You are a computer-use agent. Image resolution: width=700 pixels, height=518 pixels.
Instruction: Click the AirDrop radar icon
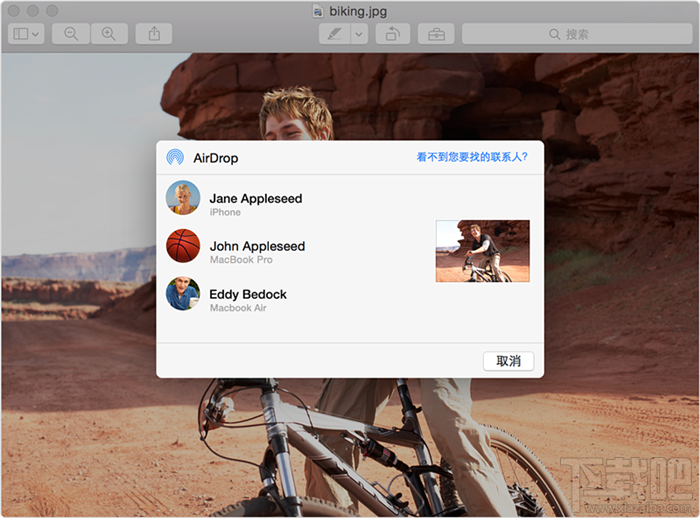click(175, 157)
